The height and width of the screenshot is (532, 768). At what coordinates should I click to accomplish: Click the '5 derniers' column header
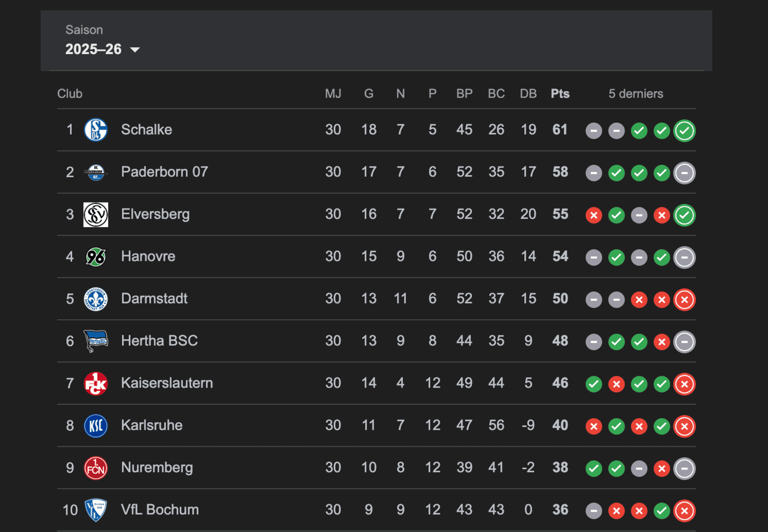[635, 94]
